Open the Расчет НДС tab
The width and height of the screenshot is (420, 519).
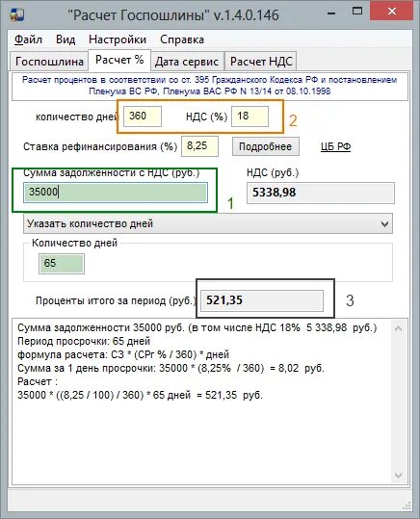tap(261, 62)
